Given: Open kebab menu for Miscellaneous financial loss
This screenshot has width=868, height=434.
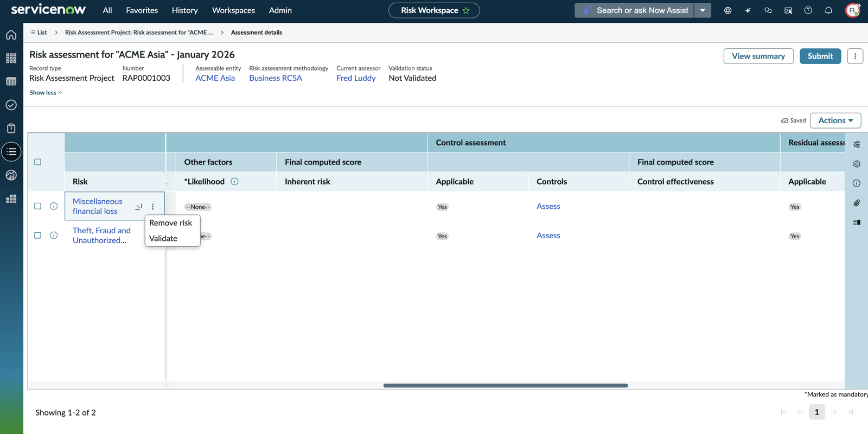Looking at the screenshot, I should (x=153, y=207).
